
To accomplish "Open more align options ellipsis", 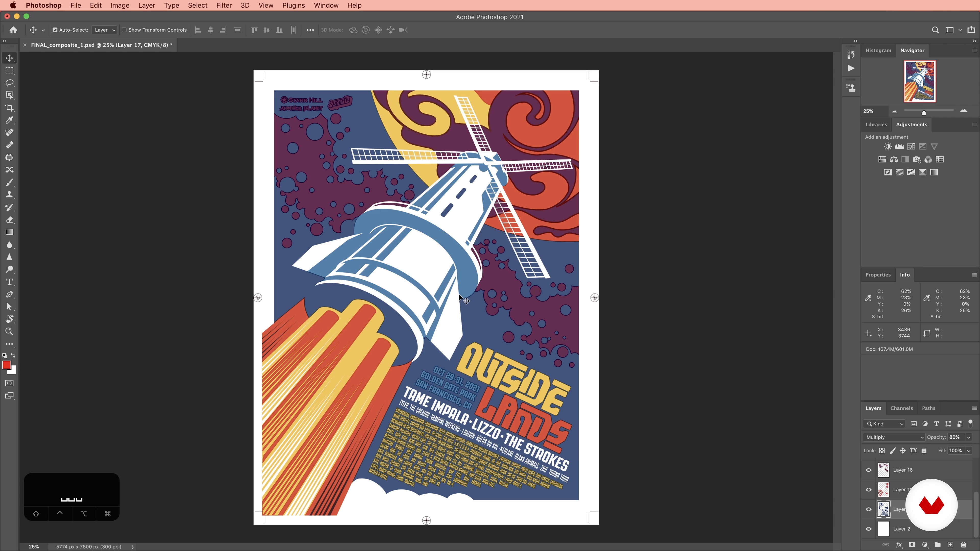I will pyautogui.click(x=310, y=30).
